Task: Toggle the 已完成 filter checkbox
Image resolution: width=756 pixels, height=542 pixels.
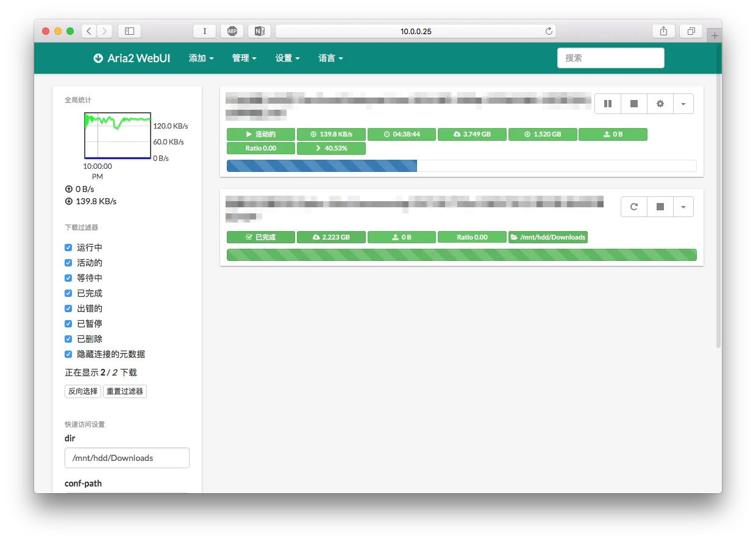Action: [x=69, y=293]
